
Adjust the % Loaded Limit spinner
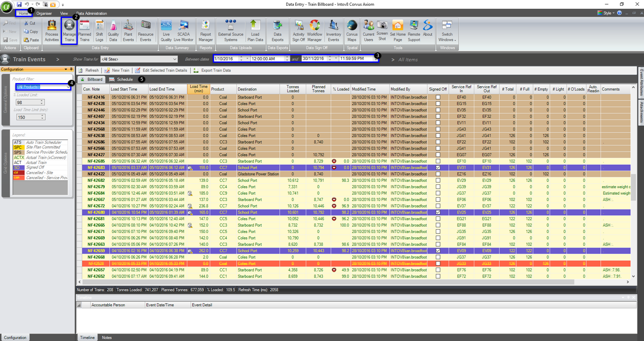(x=42, y=102)
